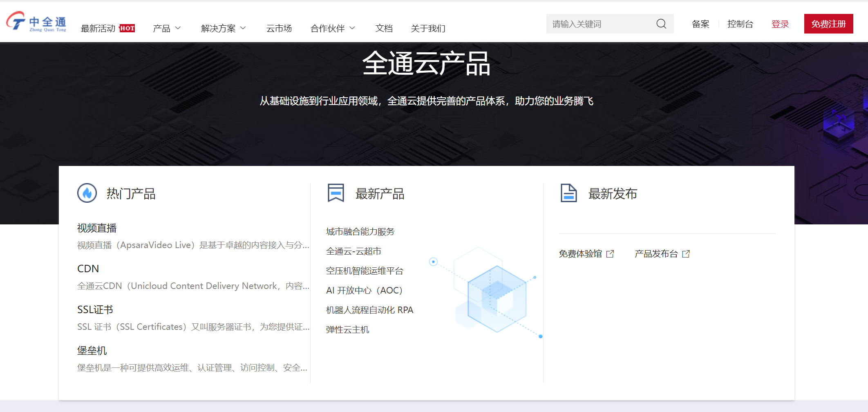
Task: Click the flame icon beside 热门产品
Action: click(x=87, y=193)
